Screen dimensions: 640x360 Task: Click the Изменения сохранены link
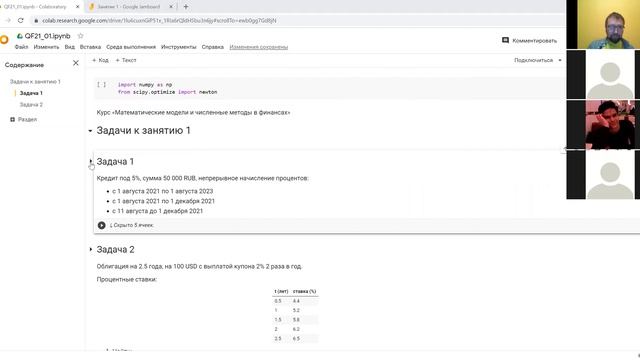(x=259, y=47)
